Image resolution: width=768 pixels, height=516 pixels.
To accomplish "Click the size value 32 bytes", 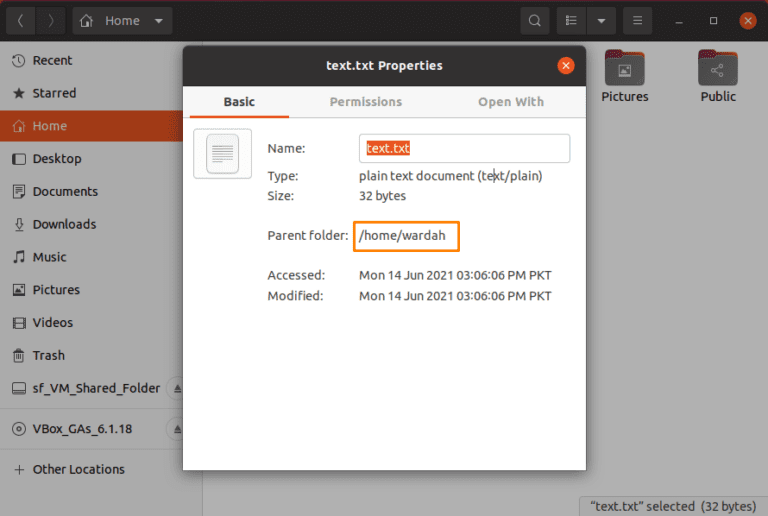I will (382, 196).
